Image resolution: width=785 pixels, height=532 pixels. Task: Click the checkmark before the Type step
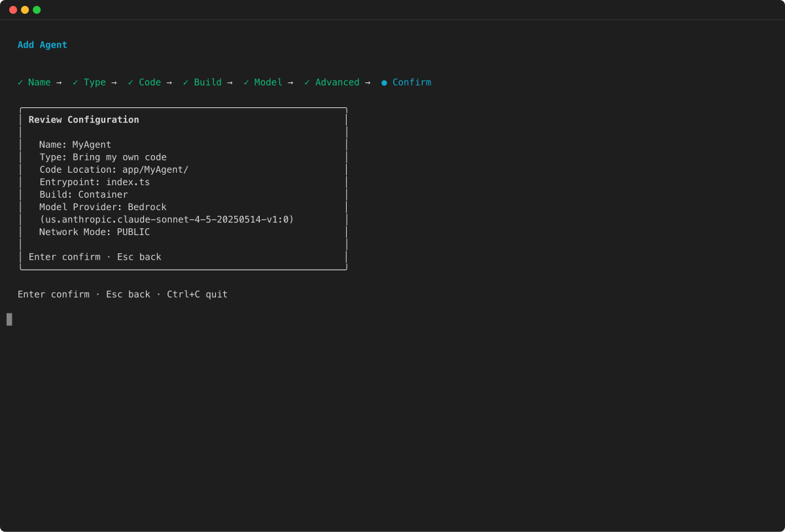75,82
